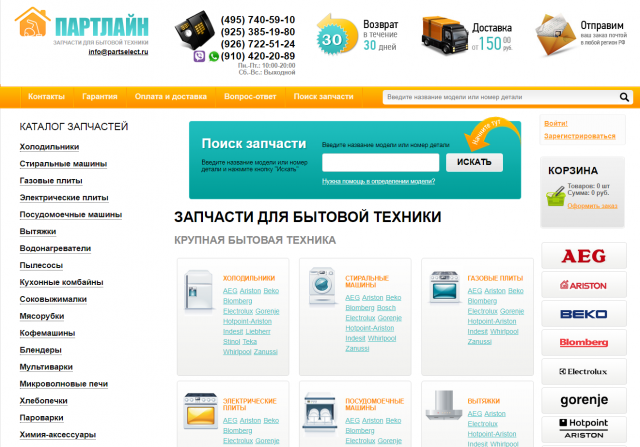This screenshot has width=640, height=447.
Task: Click the delivery truck icon
Action: [x=444, y=35]
